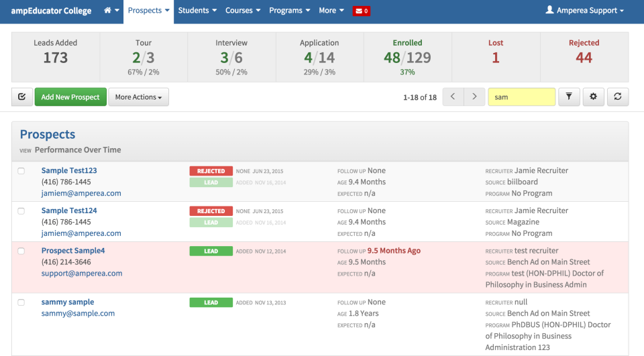Open the Prospects menu
Screen dimensions: 644x356
click(x=149, y=11)
